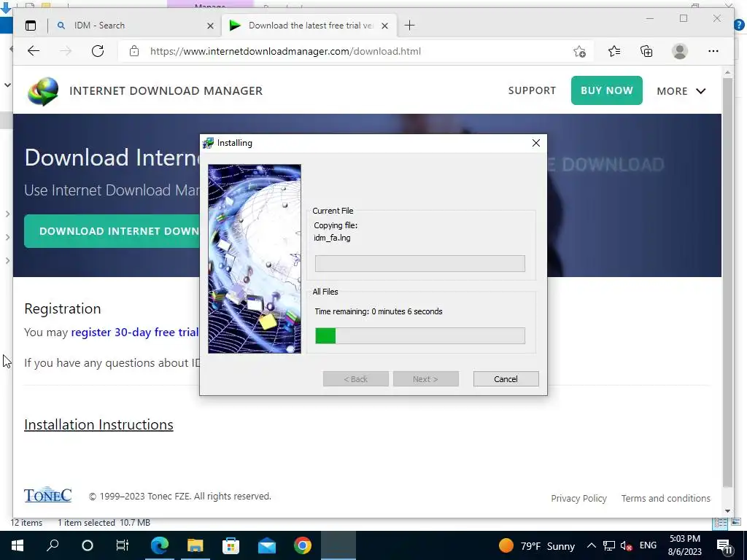Open File Explorer from the taskbar
Viewport: 747px width, 560px height.
pos(195,545)
